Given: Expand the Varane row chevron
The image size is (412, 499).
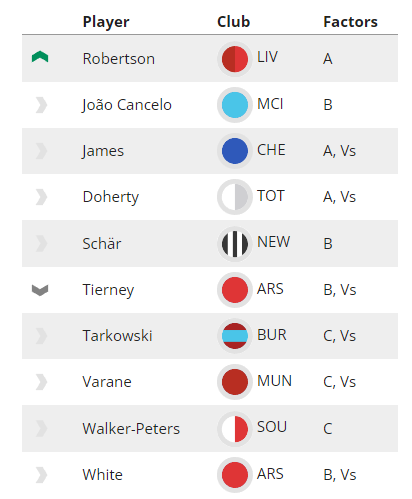Looking at the screenshot, I should pyautogui.click(x=41, y=382).
